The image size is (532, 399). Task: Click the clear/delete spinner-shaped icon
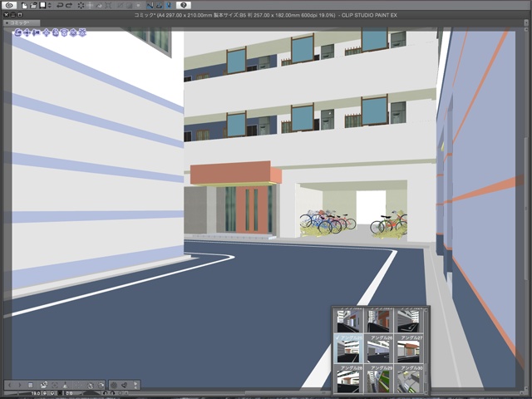click(x=81, y=5)
